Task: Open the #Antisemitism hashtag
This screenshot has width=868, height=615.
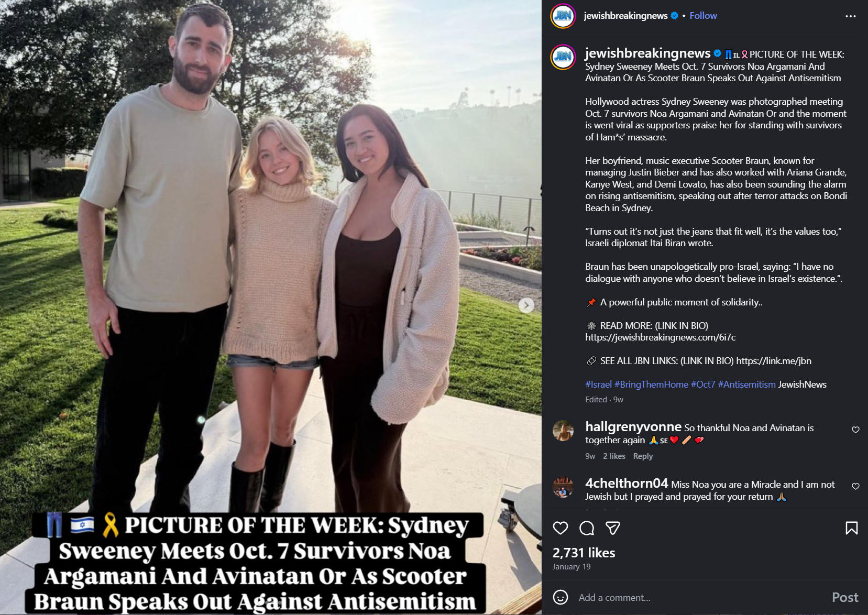Action: 746,385
